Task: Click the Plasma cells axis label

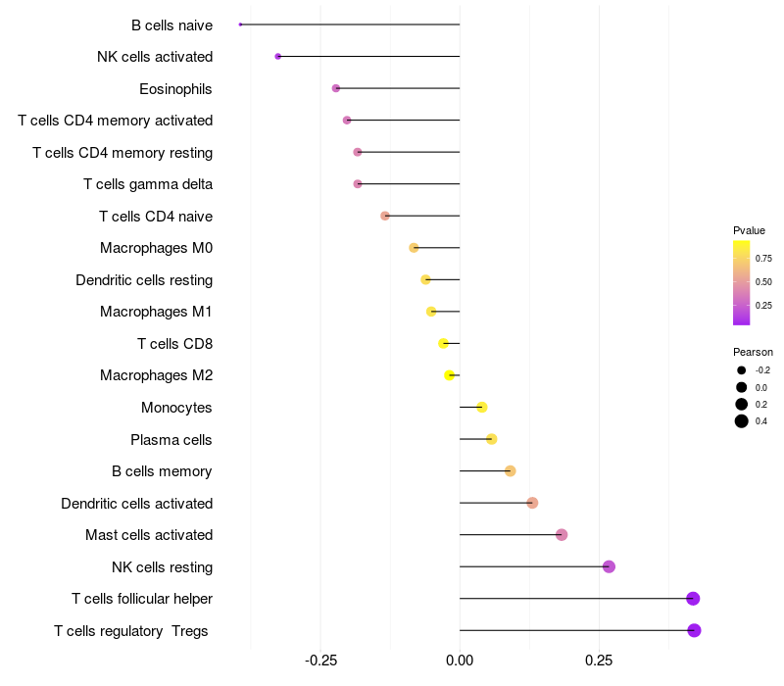Action: [171, 440]
